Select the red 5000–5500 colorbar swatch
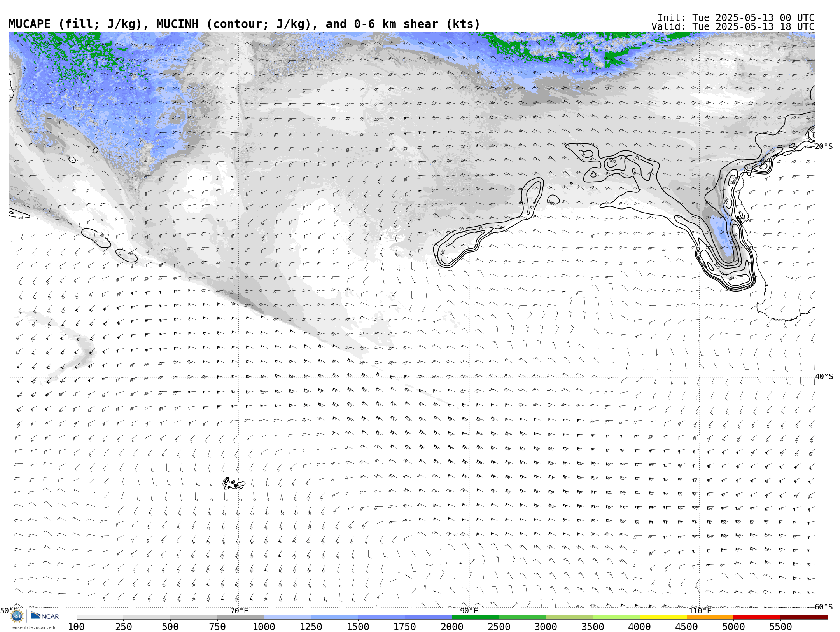 (x=757, y=617)
